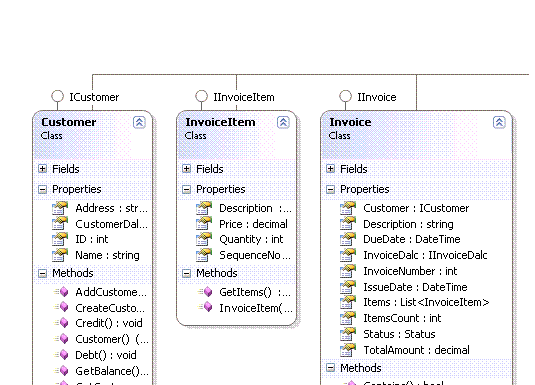Screen dimensions: 535x385
Task: Select 'ID : int' property text
Action: [x=91, y=240]
